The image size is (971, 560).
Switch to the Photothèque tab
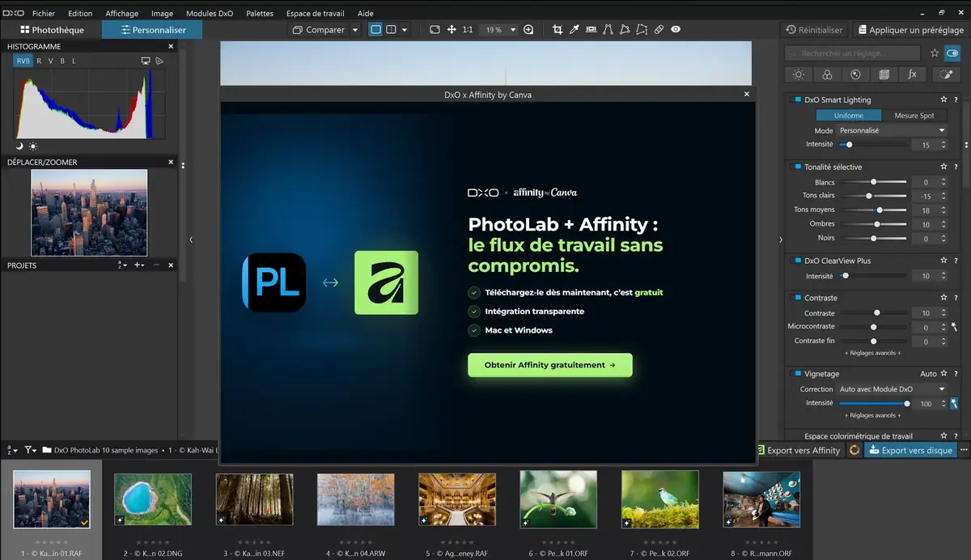coord(50,30)
